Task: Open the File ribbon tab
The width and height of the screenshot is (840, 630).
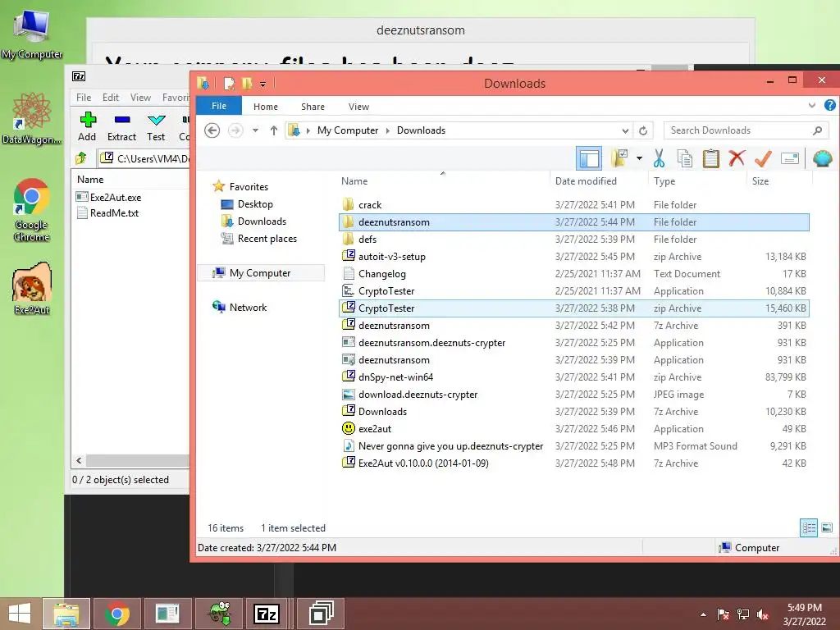Action: [x=218, y=106]
